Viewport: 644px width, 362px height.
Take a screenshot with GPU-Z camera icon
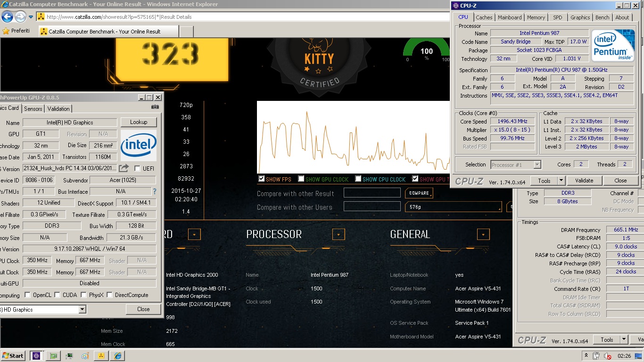[x=155, y=107]
